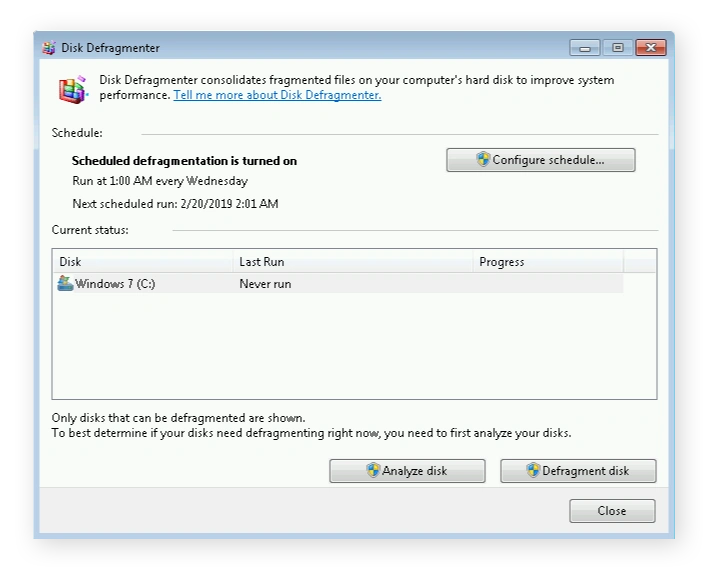Close the window using the red X
The image size is (709, 577).
click(651, 47)
